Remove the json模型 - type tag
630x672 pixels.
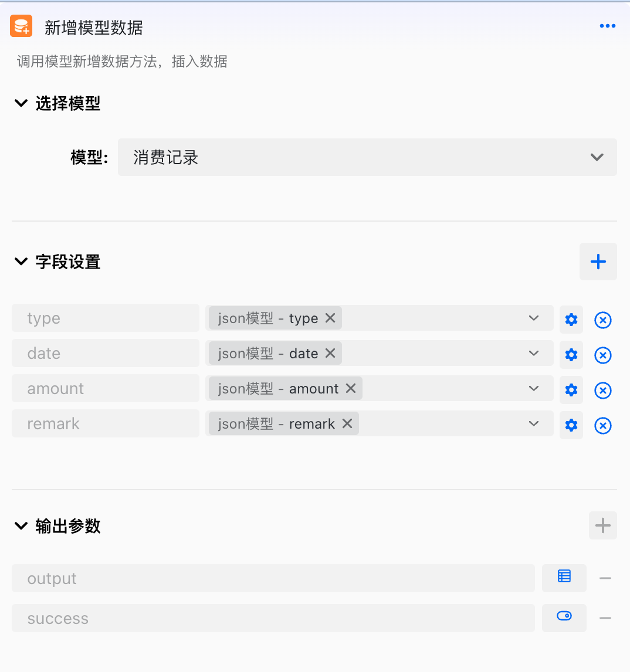(x=330, y=318)
